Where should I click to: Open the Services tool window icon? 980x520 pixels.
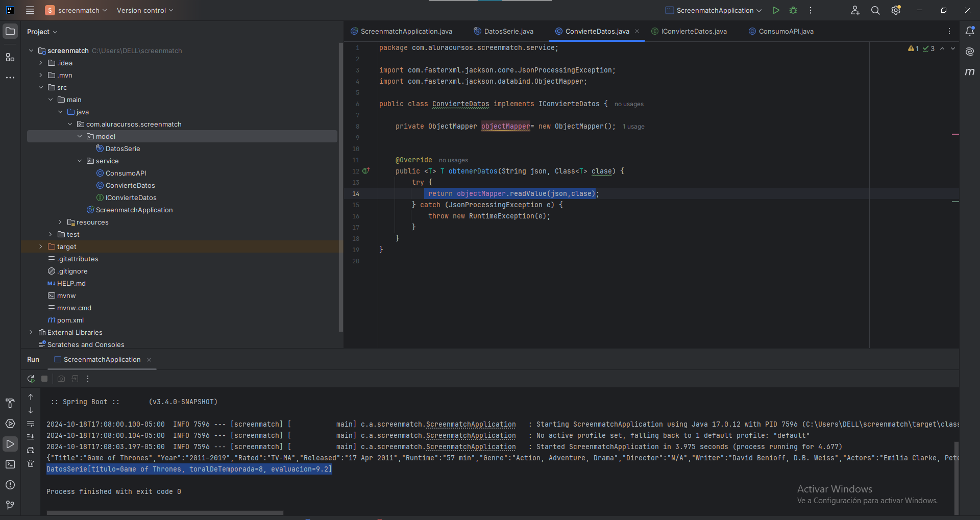[x=10, y=424]
